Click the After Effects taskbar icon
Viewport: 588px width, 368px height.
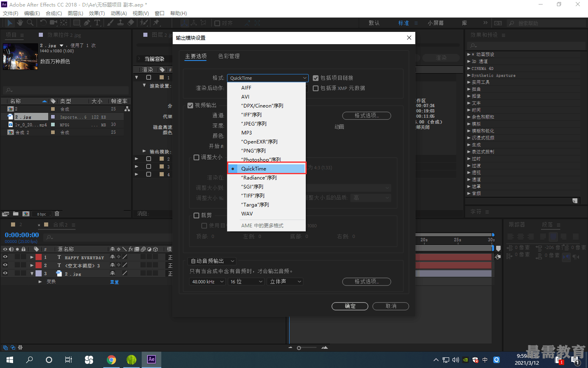[151, 360]
